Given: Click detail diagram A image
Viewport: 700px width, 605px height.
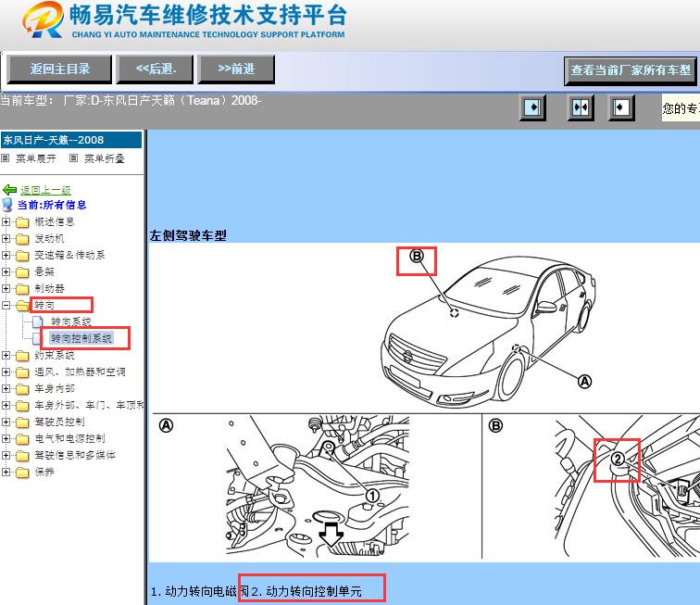Looking at the screenshot, I should (317, 486).
